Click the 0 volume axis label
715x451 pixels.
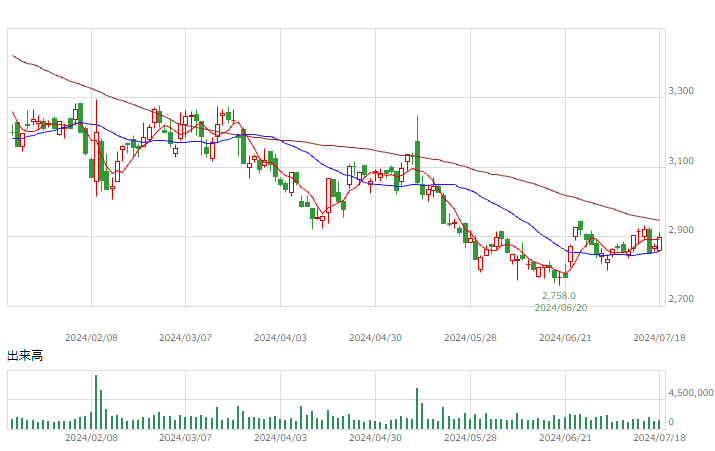tap(671, 422)
